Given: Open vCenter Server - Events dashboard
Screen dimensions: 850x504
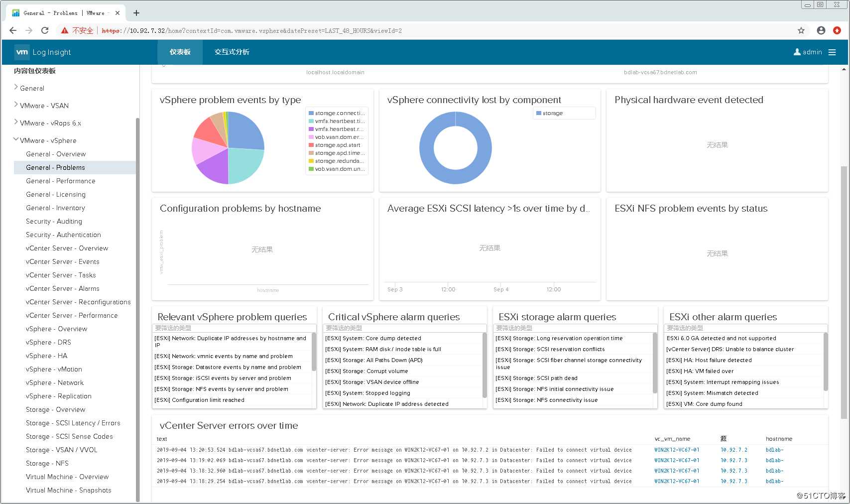Looking at the screenshot, I should [63, 261].
